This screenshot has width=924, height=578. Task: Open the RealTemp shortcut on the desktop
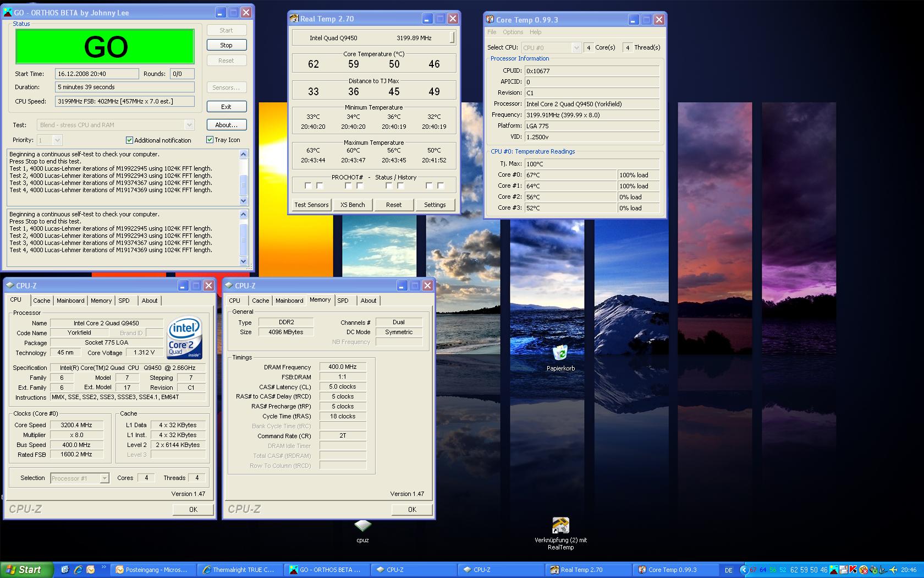(560, 526)
